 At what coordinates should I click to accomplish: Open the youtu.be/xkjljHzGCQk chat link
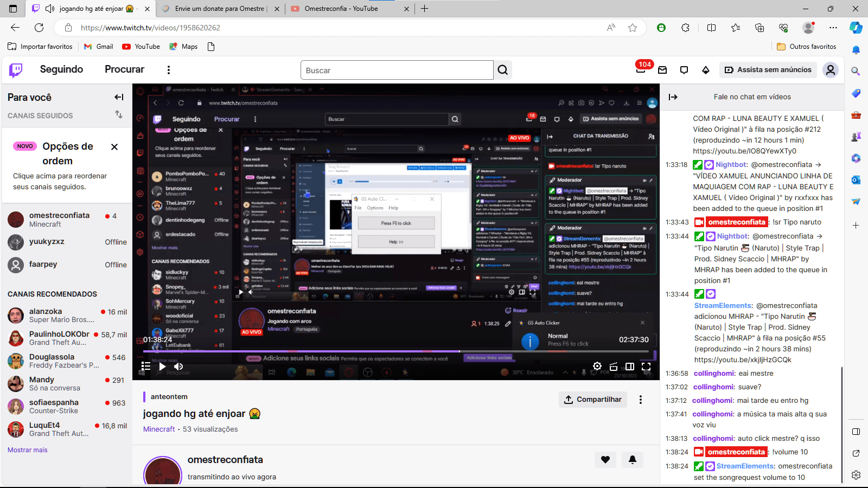pyautogui.click(x=743, y=359)
